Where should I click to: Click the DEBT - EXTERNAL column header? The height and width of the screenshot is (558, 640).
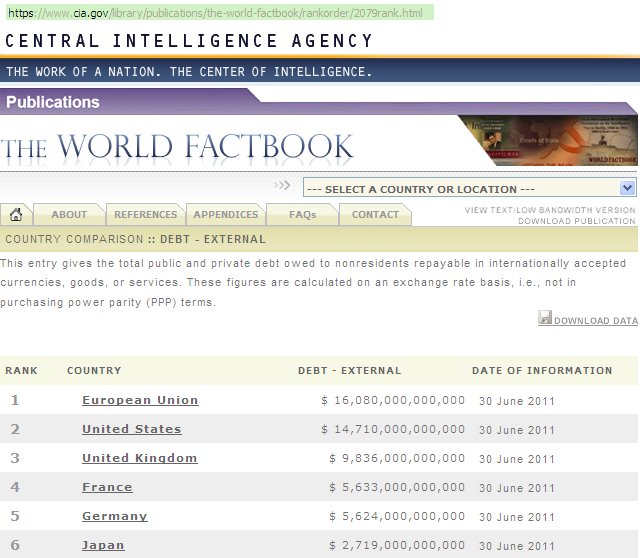pyautogui.click(x=349, y=370)
